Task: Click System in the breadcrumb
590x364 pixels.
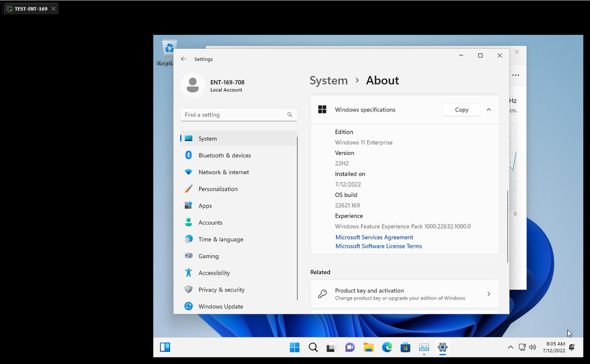Action: 329,80
